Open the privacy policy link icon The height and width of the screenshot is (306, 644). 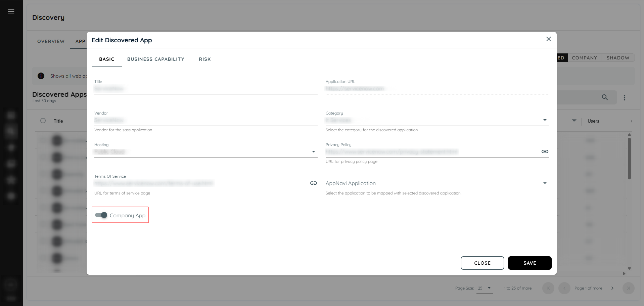pos(545,152)
